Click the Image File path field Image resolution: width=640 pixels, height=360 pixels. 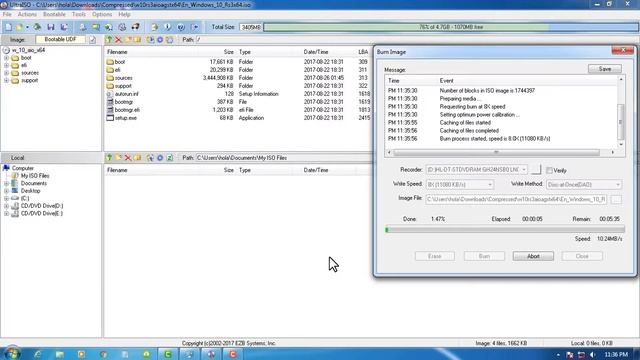(x=516, y=200)
